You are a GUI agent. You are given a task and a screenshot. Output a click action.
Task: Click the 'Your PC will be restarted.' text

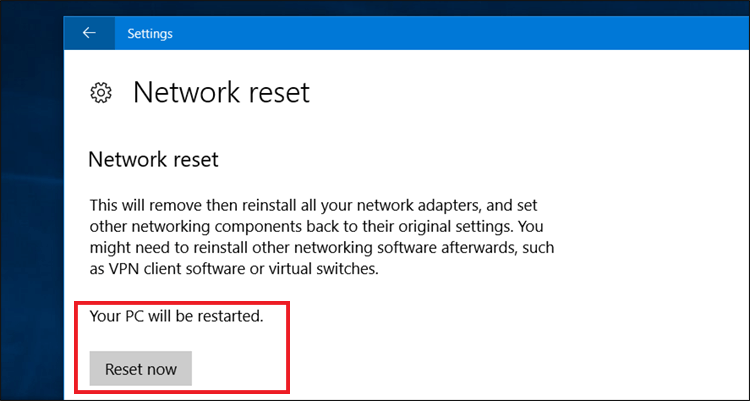(x=176, y=317)
